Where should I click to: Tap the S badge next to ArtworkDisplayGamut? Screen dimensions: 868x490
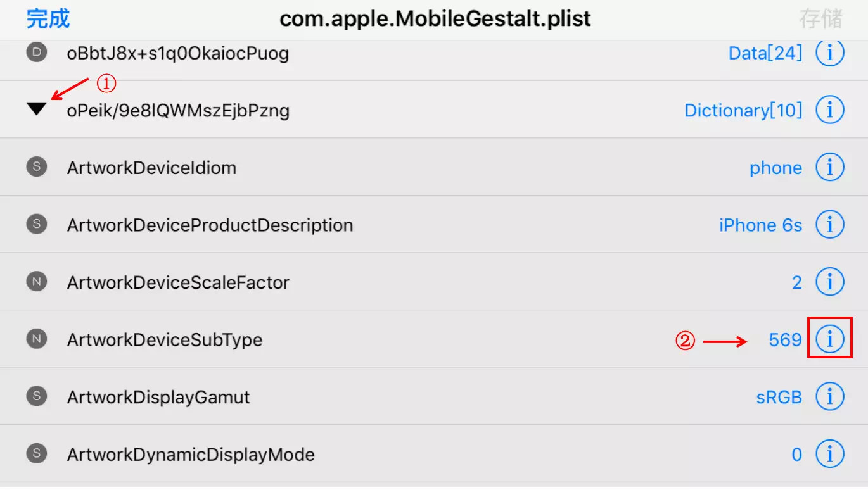pos(35,396)
